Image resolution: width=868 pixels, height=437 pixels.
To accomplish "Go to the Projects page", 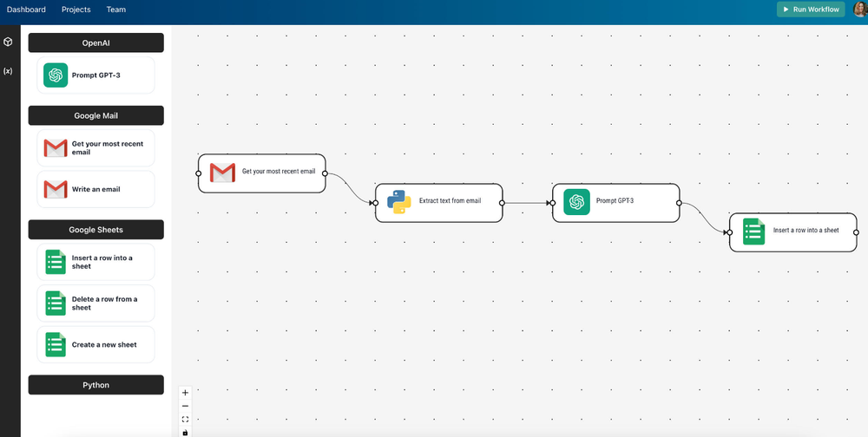I will point(76,10).
